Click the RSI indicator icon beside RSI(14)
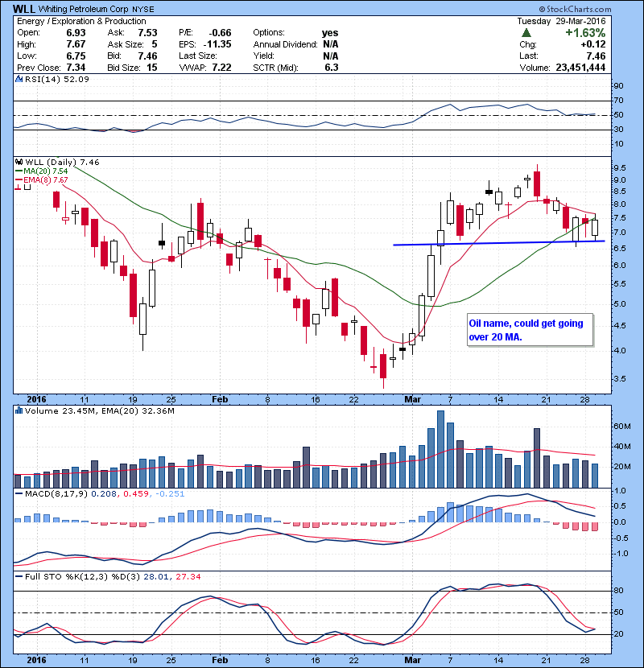Viewport: 644px width, 668px height. point(19,79)
